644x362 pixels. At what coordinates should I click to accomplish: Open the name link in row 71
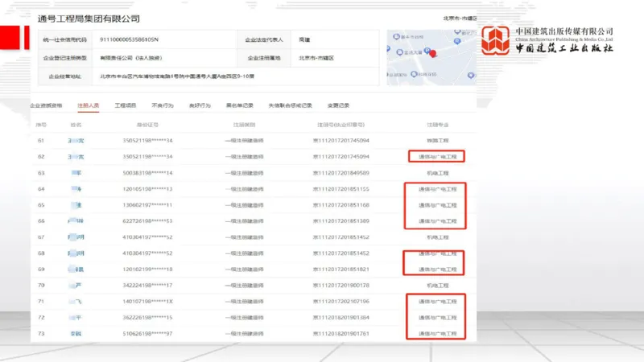[76, 301]
